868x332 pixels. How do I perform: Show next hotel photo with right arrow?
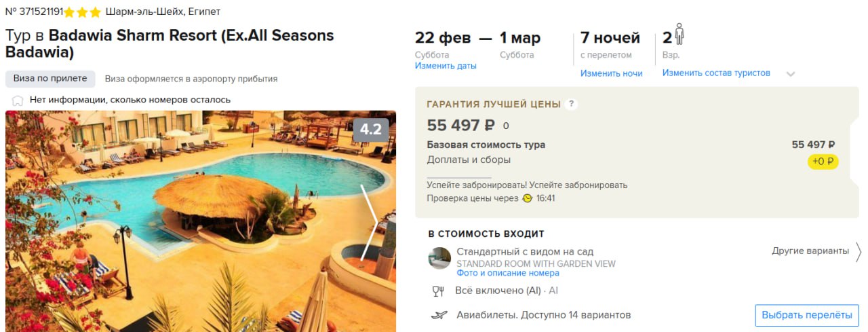coord(370,221)
